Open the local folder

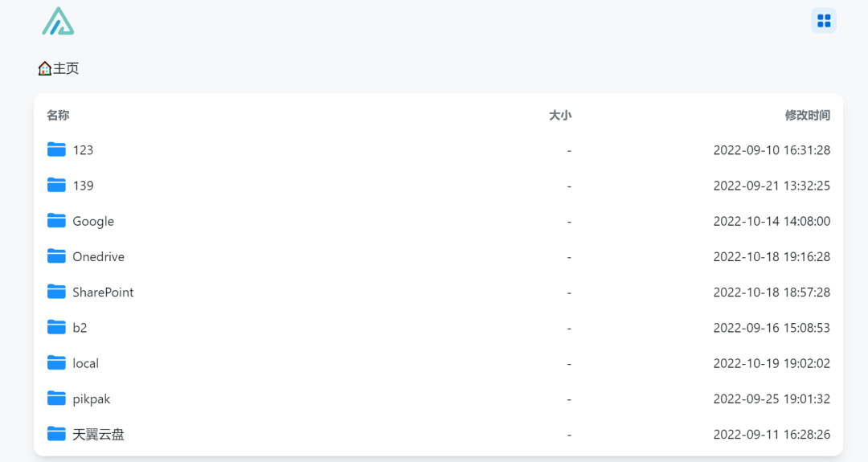[x=86, y=363]
